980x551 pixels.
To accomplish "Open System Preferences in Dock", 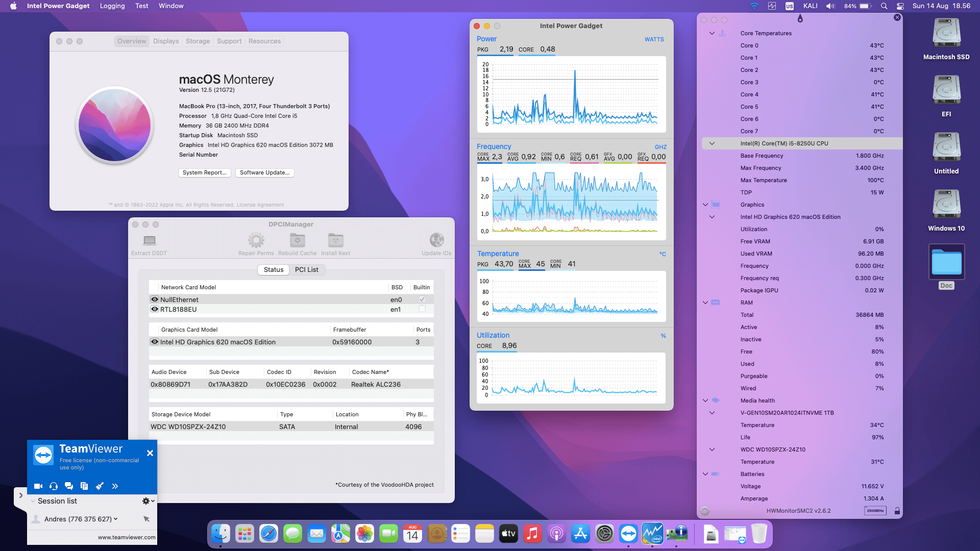I will pyautogui.click(x=604, y=534).
